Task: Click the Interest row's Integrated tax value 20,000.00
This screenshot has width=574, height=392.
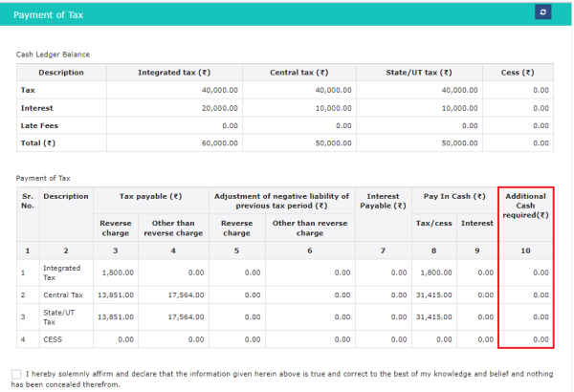Action: click(217, 108)
